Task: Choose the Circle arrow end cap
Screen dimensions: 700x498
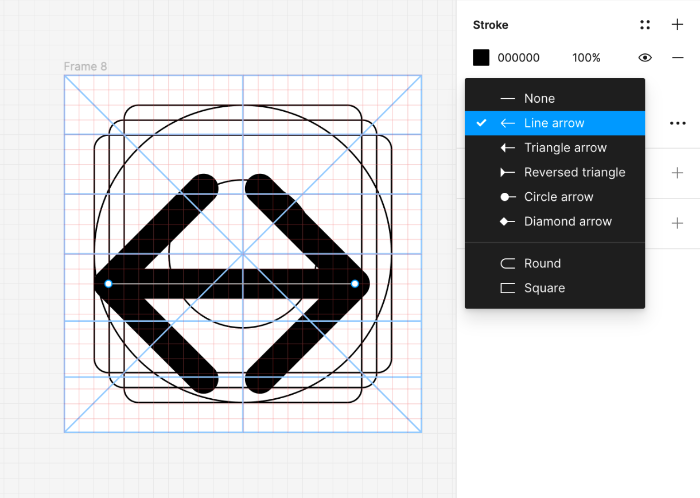Action: tap(555, 197)
